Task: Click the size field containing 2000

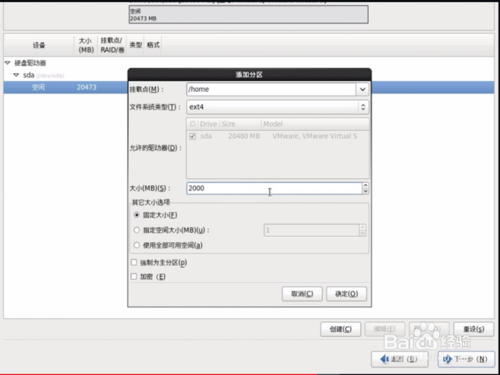Action: pos(274,188)
